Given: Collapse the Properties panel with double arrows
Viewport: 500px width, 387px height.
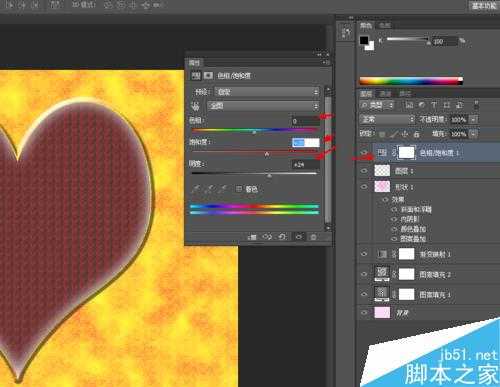Looking at the screenshot, I should 320,54.
